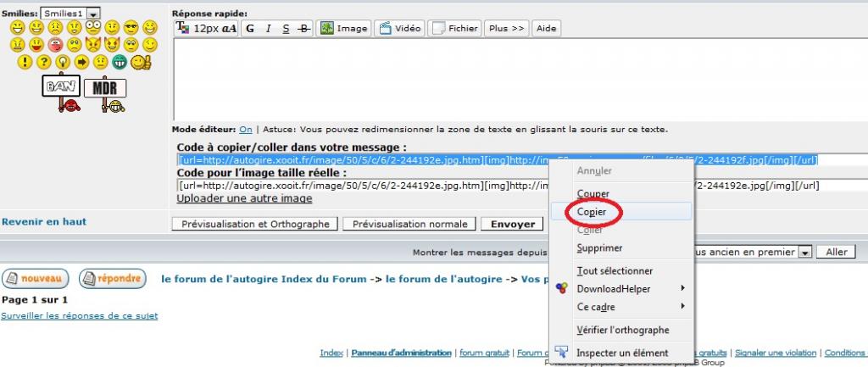Viewport: 868px width, 367px height.
Task: Click Prévisualisation normale button
Action: pos(409,225)
